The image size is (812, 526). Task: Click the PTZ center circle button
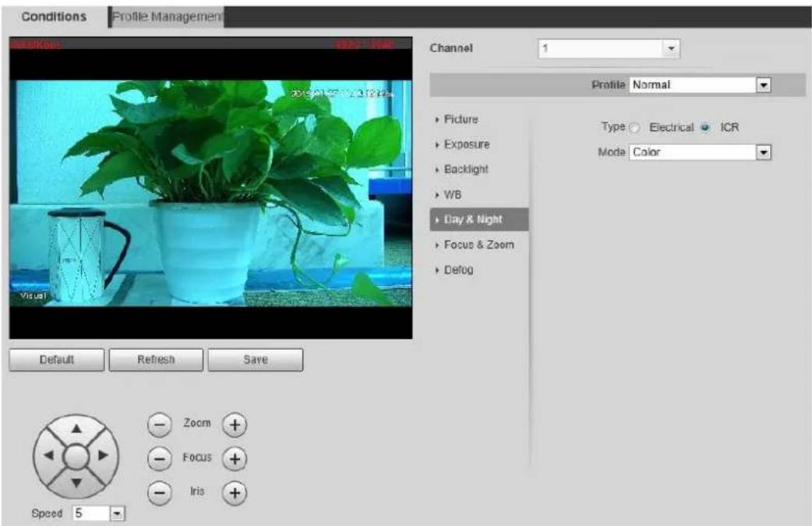pyautogui.click(x=76, y=456)
